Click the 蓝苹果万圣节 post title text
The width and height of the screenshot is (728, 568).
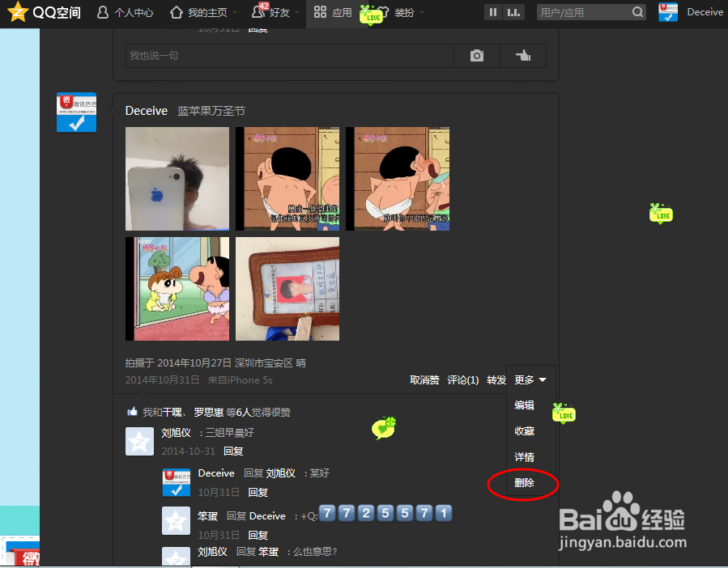(x=211, y=111)
